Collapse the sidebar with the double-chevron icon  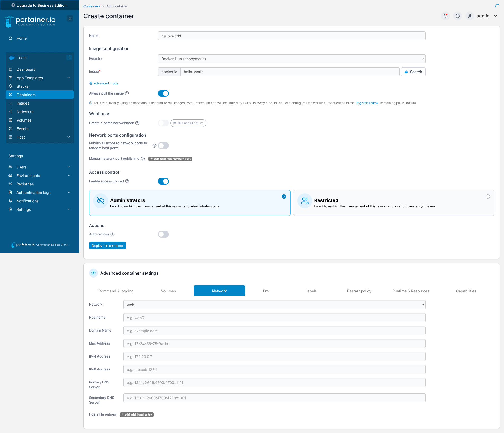coord(70,19)
